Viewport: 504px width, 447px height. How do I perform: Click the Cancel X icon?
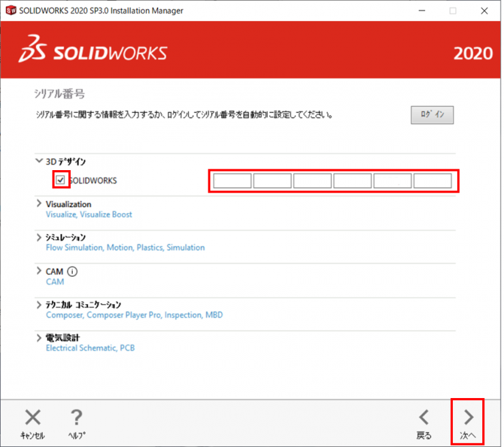pyautogui.click(x=33, y=417)
